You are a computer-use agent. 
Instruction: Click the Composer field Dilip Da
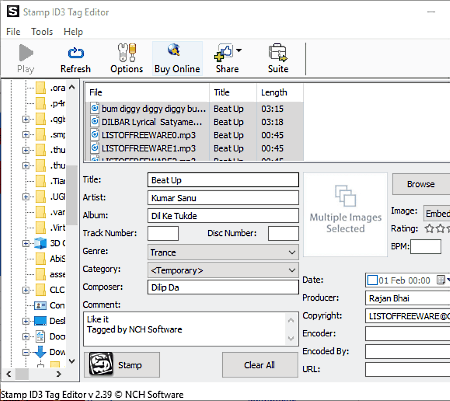223,287
